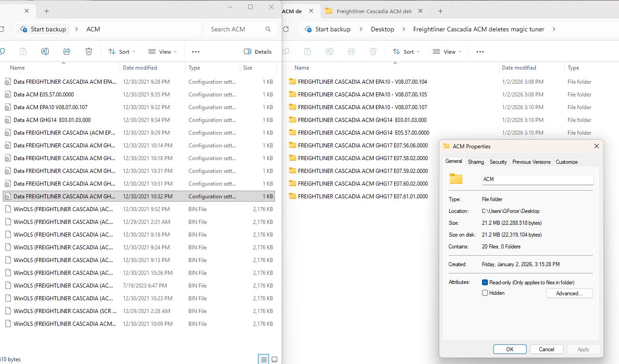Screen dimensions: 619x364
Task: Open the three-dot See more menu in the Freightliner window
Action: tap(480, 52)
